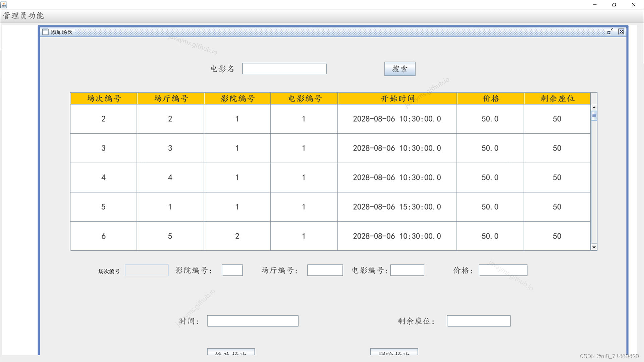Restore down the main application window

614,5
